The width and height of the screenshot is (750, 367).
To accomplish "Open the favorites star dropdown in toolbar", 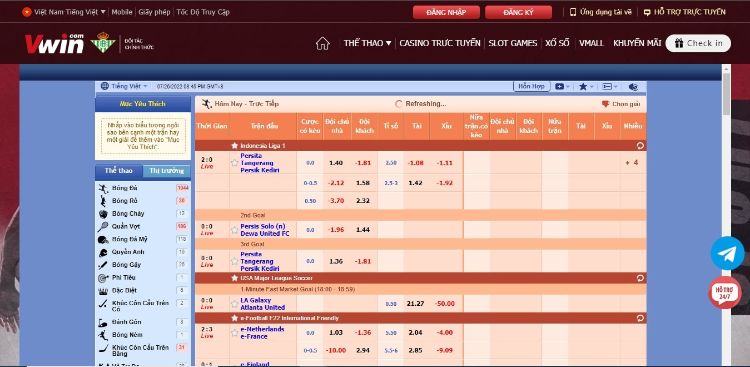I will pyautogui.click(x=586, y=87).
